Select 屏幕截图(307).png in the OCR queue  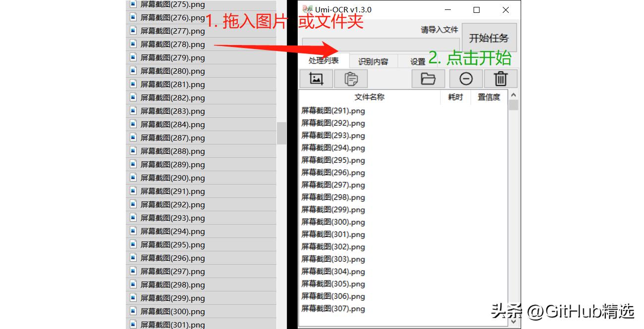(x=333, y=308)
